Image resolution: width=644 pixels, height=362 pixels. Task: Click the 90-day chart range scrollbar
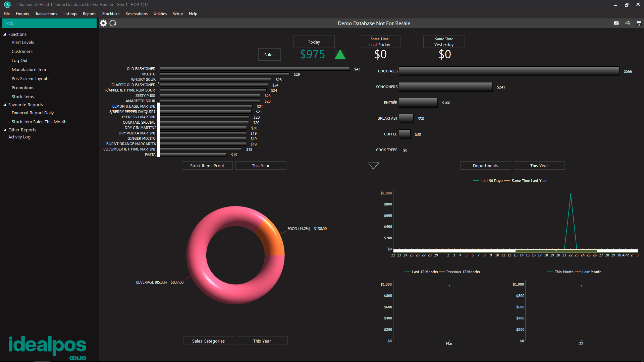tap(555, 251)
